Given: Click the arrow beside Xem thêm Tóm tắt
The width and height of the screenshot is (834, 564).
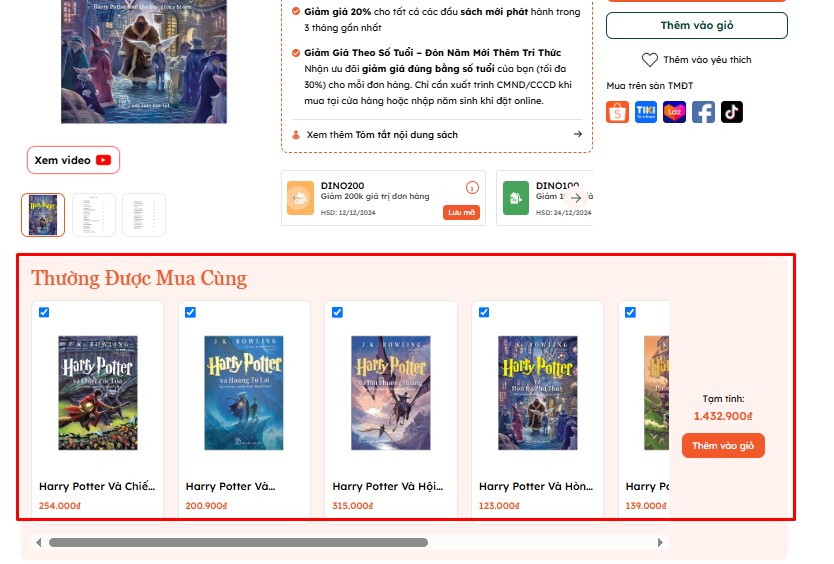Looking at the screenshot, I should pos(578,134).
